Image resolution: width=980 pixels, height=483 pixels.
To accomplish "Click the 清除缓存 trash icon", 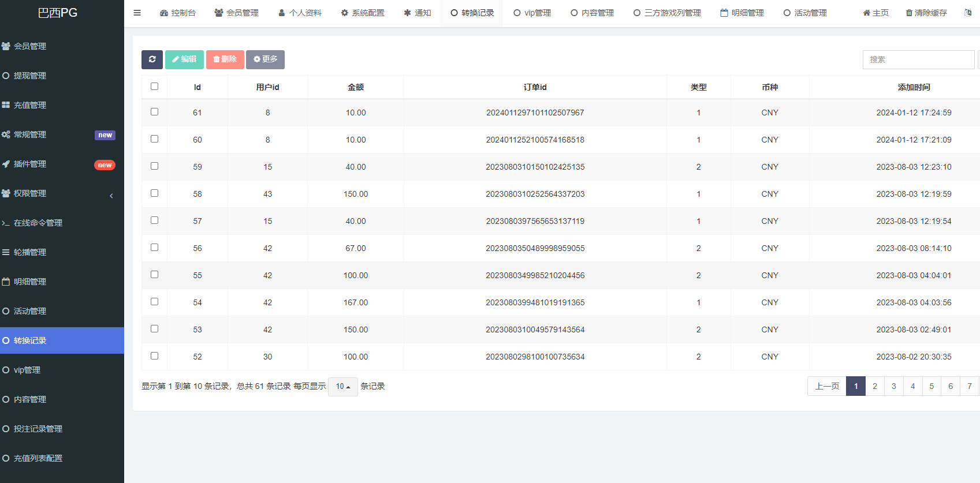I will coord(909,13).
